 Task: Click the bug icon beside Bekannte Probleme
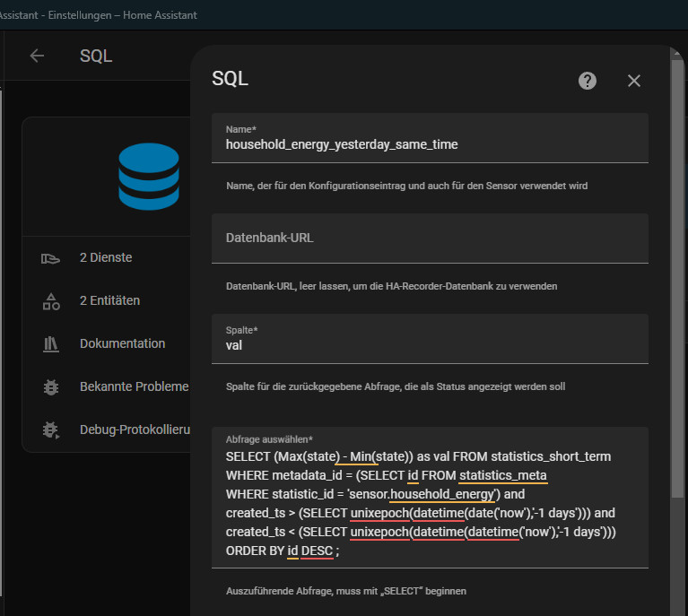pos(51,387)
